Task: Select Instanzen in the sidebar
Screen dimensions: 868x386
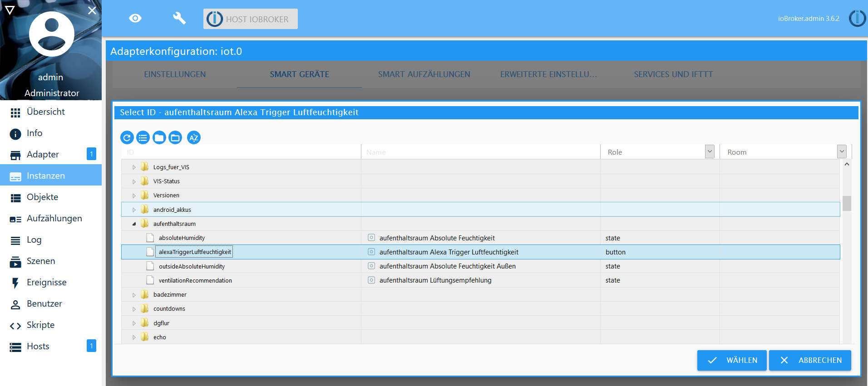Action: pos(51,176)
